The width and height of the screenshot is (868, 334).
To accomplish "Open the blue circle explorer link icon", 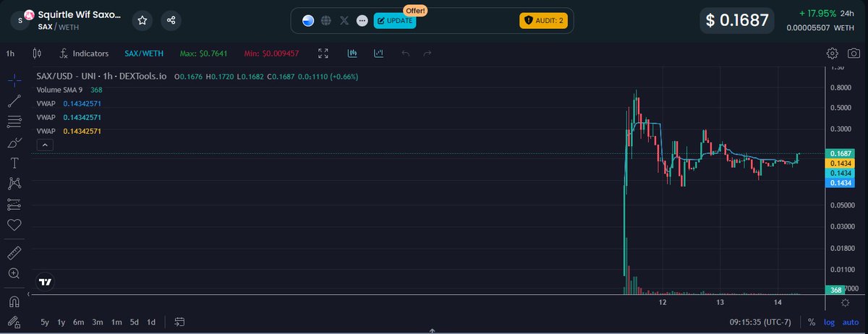I will point(308,21).
